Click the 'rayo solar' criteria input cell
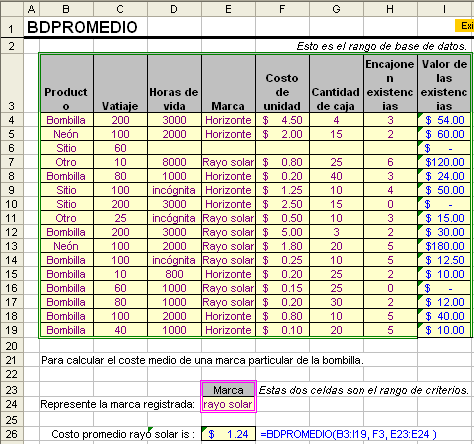 228,404
